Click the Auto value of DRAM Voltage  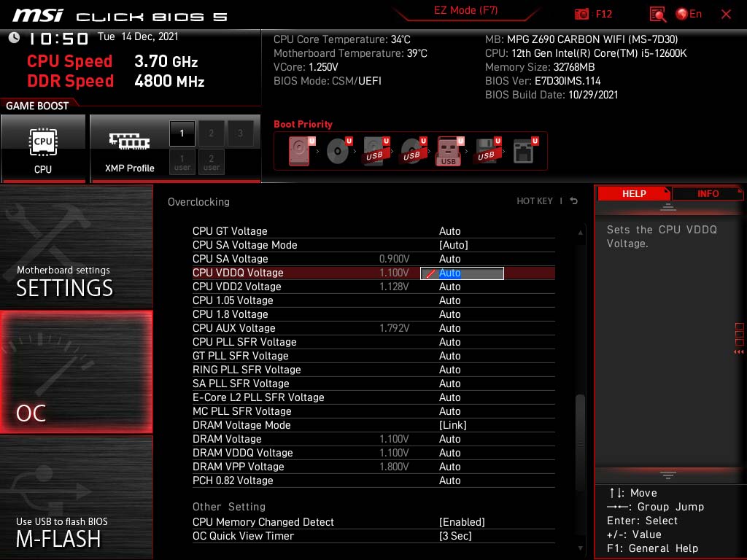pos(449,438)
